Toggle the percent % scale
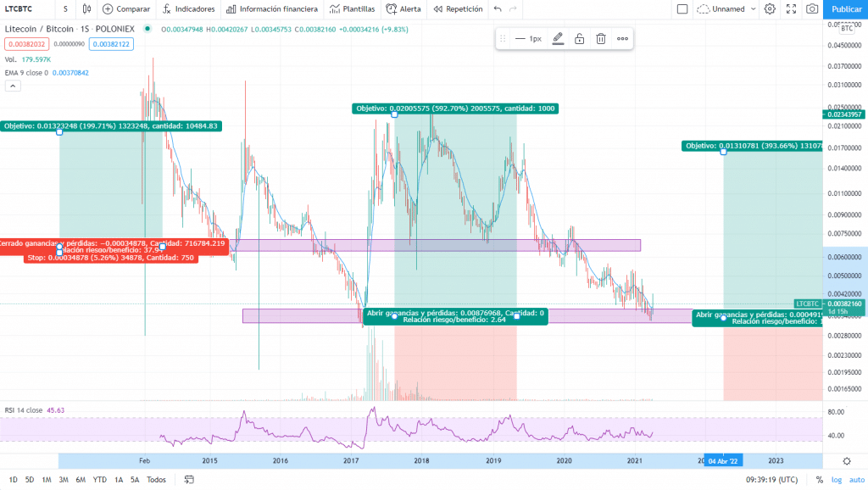Image resolution: width=868 pixels, height=490 pixels. coord(820,480)
